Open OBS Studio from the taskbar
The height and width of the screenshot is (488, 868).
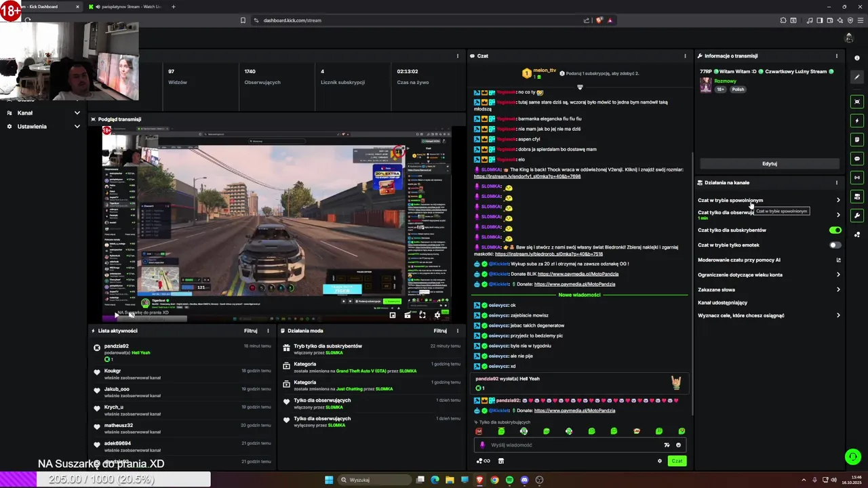point(539,480)
